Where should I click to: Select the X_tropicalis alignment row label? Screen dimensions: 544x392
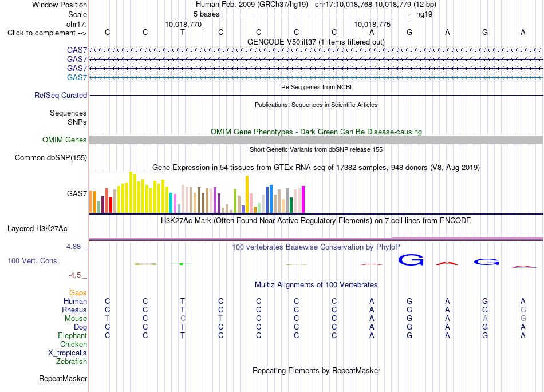[68, 353]
